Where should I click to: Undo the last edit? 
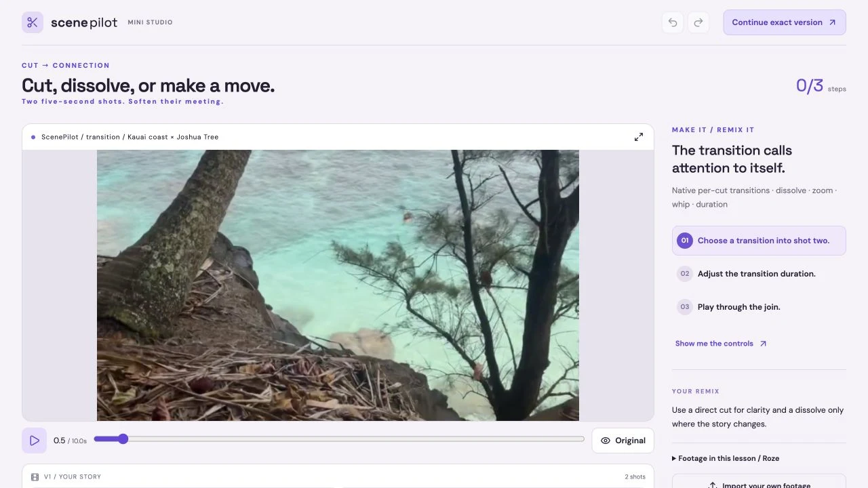[673, 22]
